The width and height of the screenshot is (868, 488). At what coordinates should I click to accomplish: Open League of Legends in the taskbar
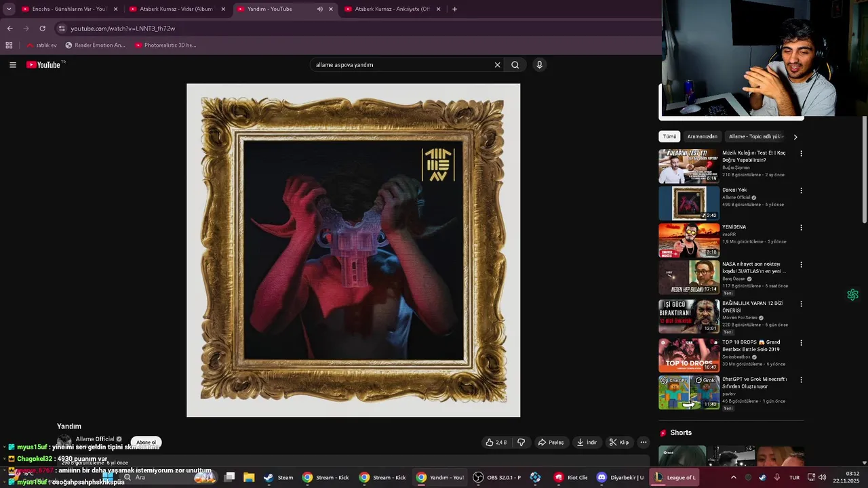tap(675, 477)
